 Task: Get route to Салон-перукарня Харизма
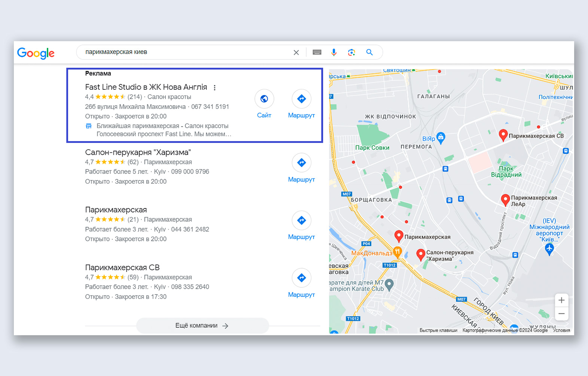point(301,163)
